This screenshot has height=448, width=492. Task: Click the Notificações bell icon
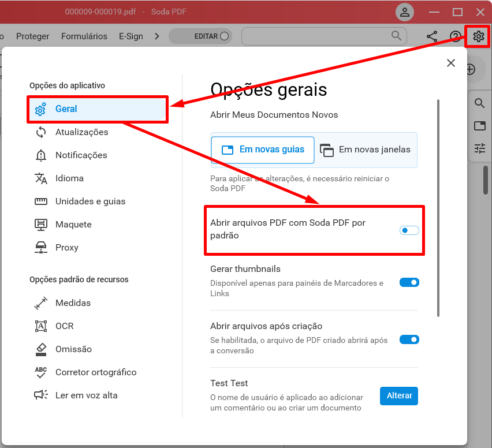tap(41, 155)
